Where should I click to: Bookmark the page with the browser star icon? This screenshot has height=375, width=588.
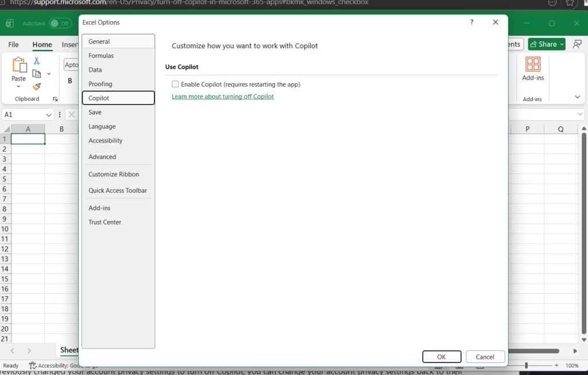click(x=570, y=3)
